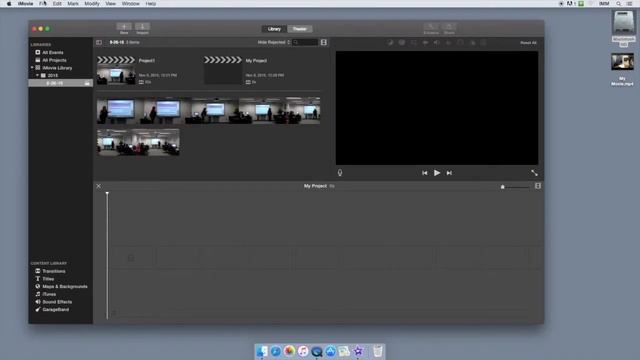This screenshot has width=640, height=360.
Task: Collapse the 2015 folder disclosure triangle
Action: 37,76
